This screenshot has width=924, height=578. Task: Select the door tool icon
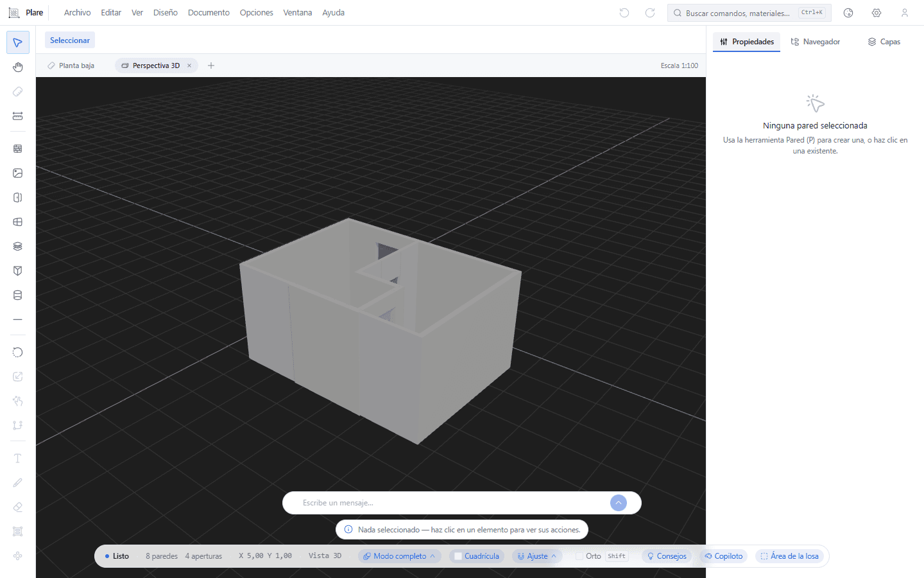point(18,197)
